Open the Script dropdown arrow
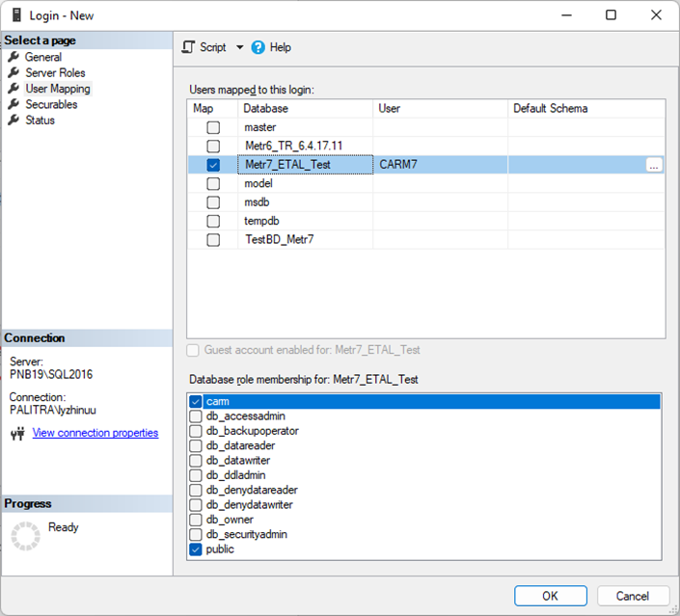This screenshot has height=616, width=680. pos(240,47)
